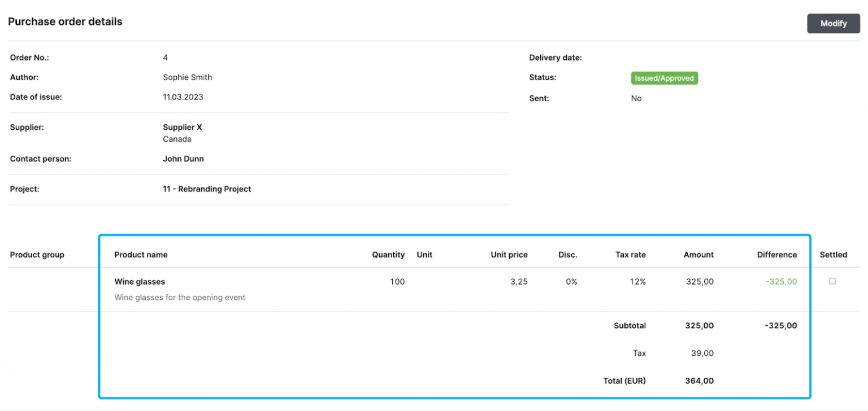Image resolution: width=868 pixels, height=411 pixels.
Task: Click the Amount column header
Action: [x=698, y=255]
